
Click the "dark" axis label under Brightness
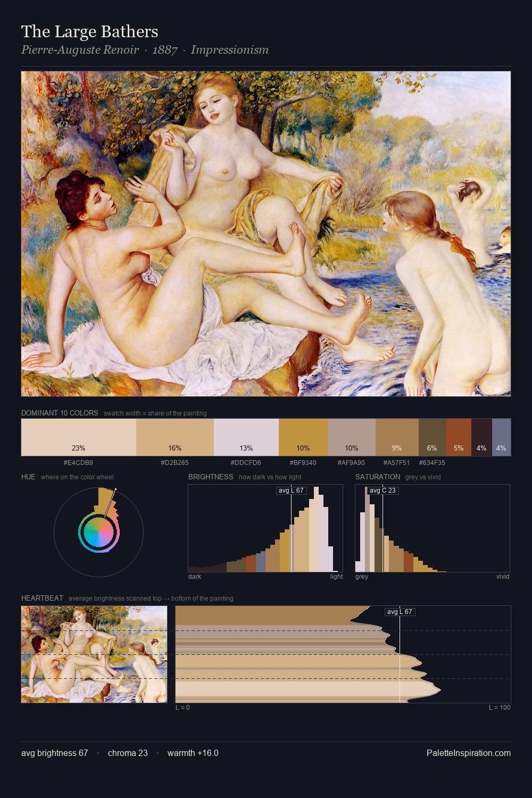click(x=195, y=577)
